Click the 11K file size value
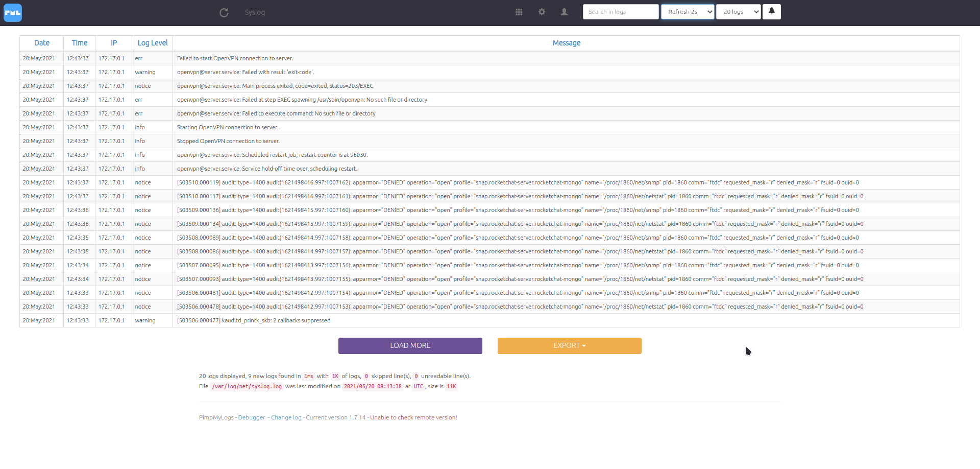This screenshot has width=980, height=469. 452,386
